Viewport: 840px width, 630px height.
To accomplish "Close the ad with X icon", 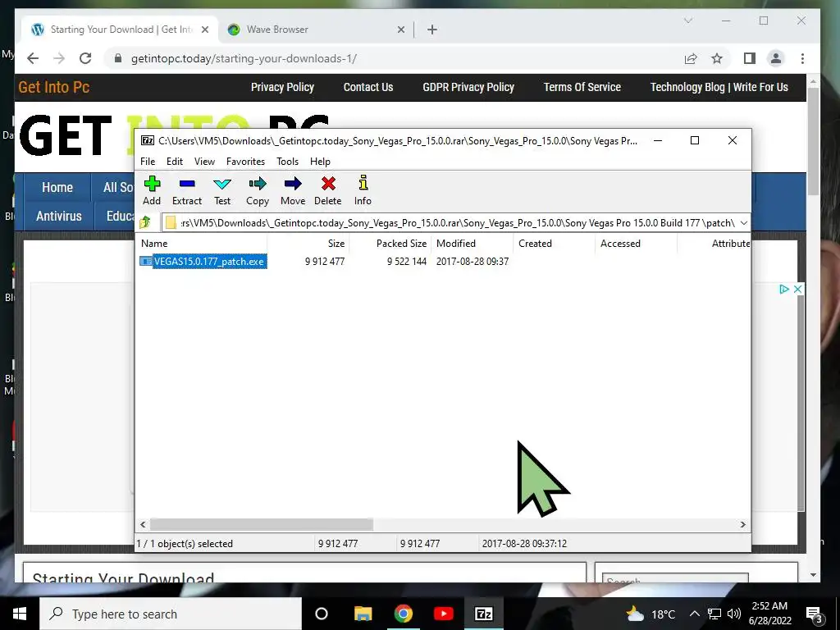I will (797, 290).
